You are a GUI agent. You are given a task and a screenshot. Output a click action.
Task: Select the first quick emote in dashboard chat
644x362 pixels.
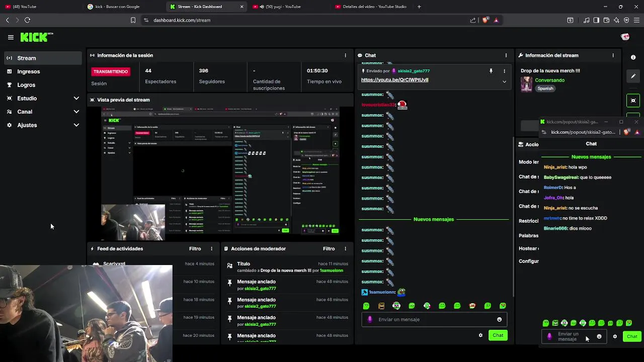click(366, 306)
